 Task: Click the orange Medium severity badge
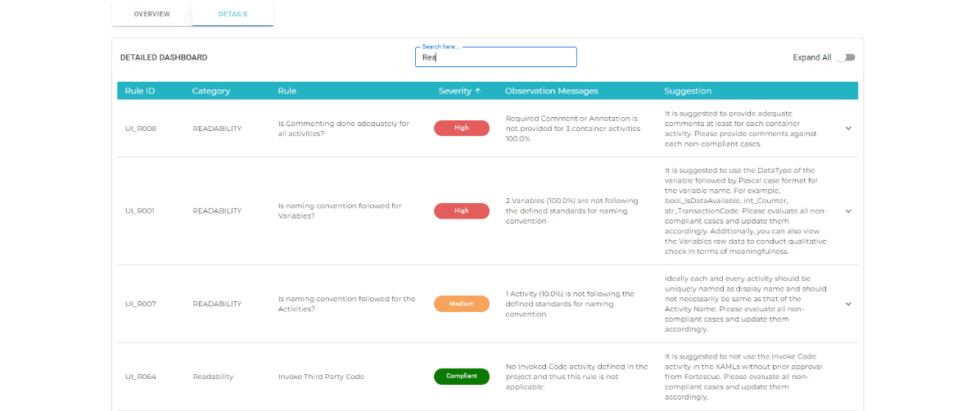[x=461, y=305]
